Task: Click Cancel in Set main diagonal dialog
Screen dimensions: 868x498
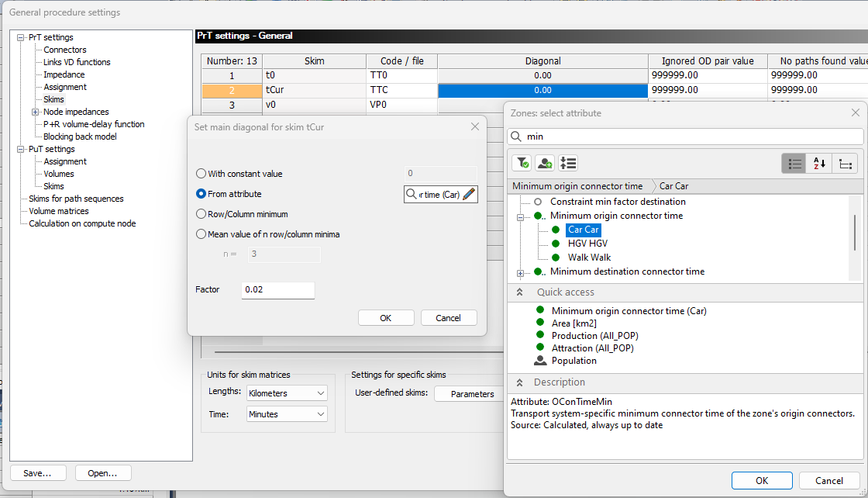Action: point(449,318)
